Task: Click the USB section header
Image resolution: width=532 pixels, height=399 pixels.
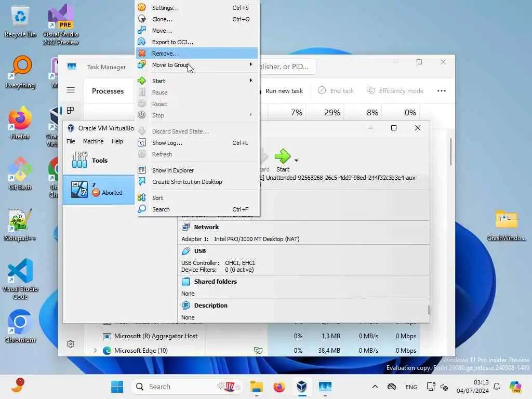Action: [200, 251]
